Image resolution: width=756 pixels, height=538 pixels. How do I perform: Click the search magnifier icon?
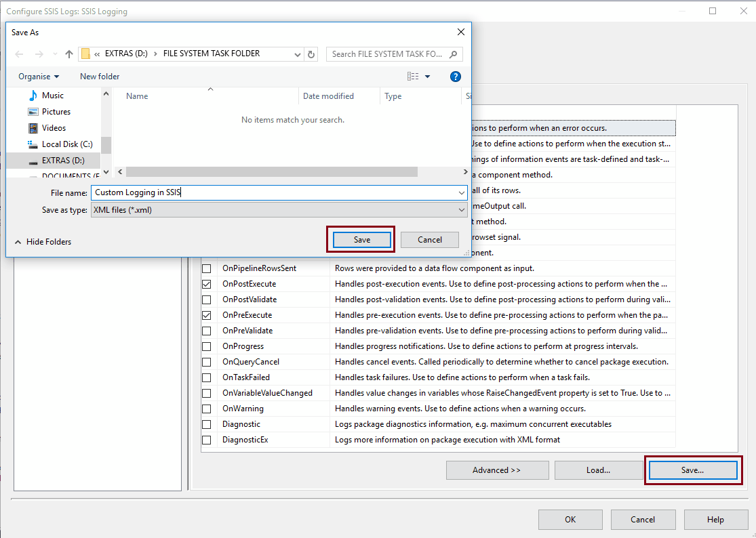[x=454, y=54]
